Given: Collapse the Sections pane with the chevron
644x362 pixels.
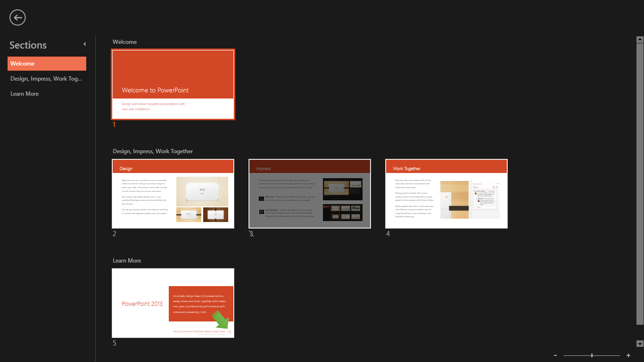Looking at the screenshot, I should point(85,44).
